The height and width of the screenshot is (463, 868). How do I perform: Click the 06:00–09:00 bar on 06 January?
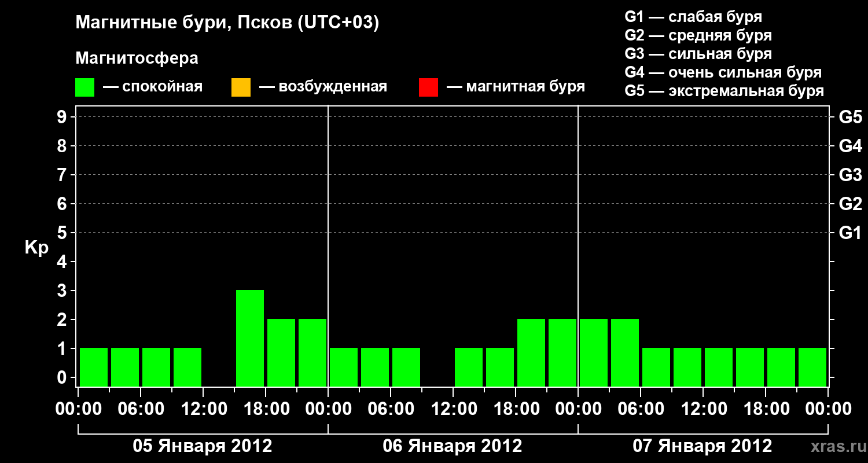pyautogui.click(x=406, y=367)
